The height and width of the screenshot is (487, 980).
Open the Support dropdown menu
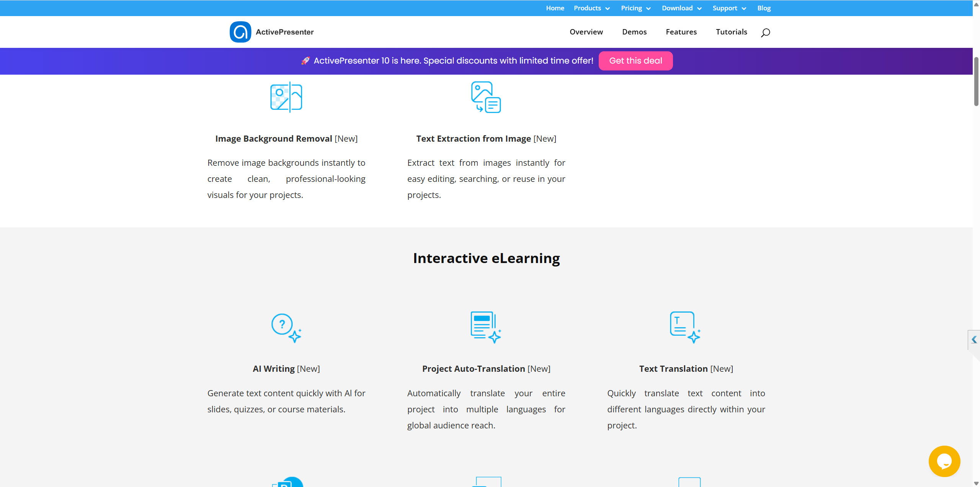[729, 8]
